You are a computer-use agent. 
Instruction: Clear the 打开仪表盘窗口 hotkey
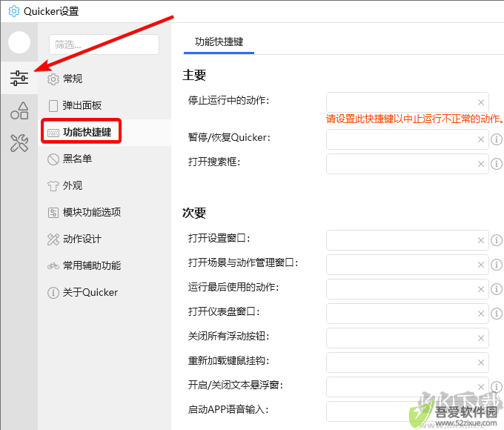point(481,314)
